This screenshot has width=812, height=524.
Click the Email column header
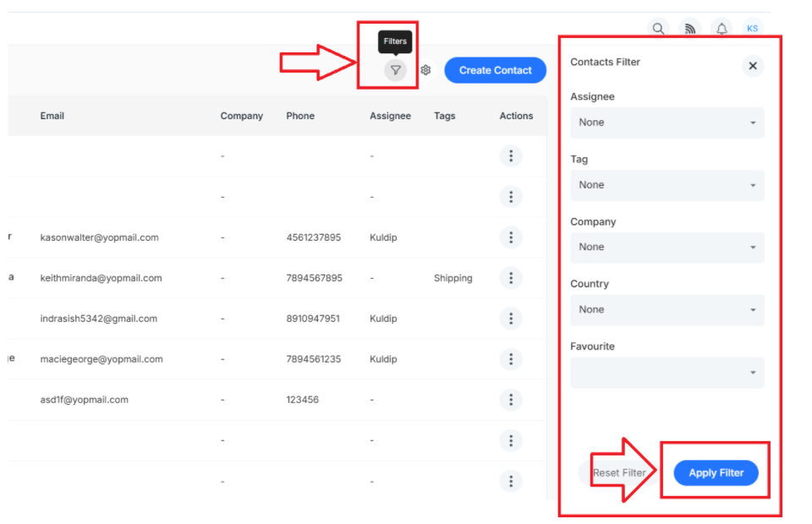52,116
